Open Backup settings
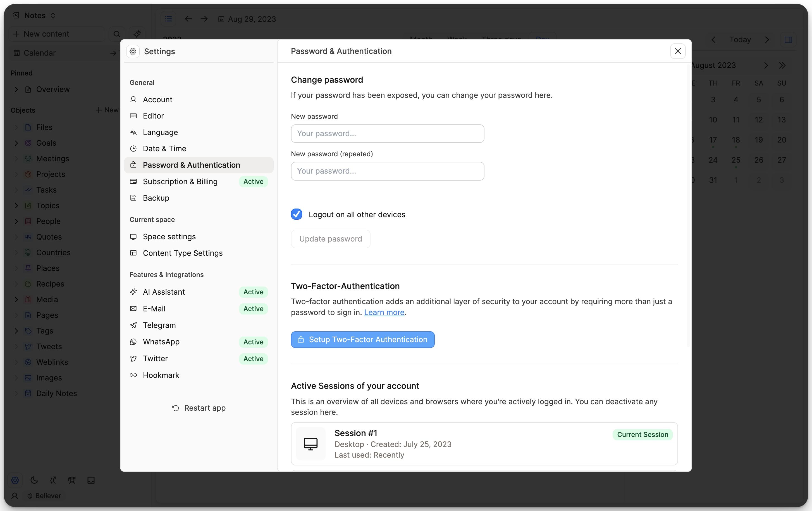Image resolution: width=812 pixels, height=511 pixels. click(156, 198)
